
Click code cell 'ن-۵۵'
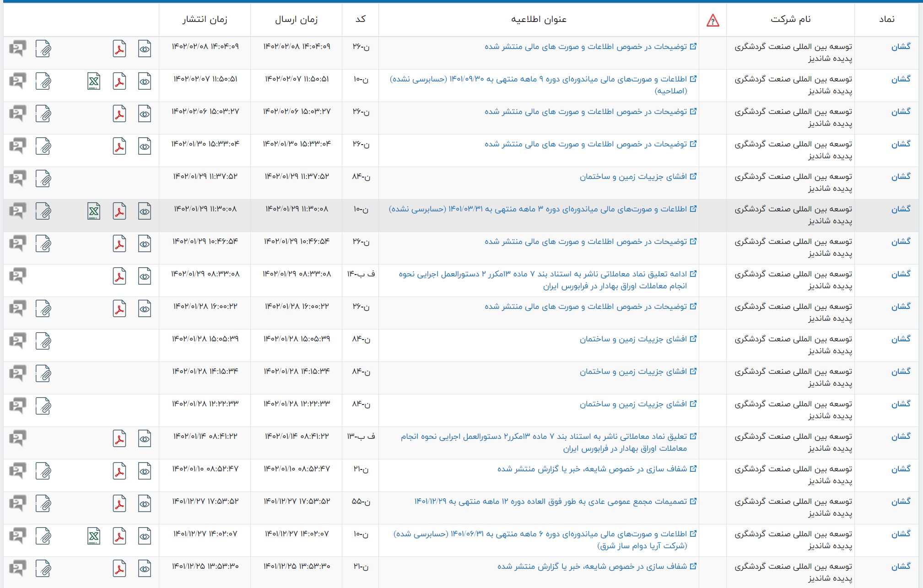click(x=361, y=502)
